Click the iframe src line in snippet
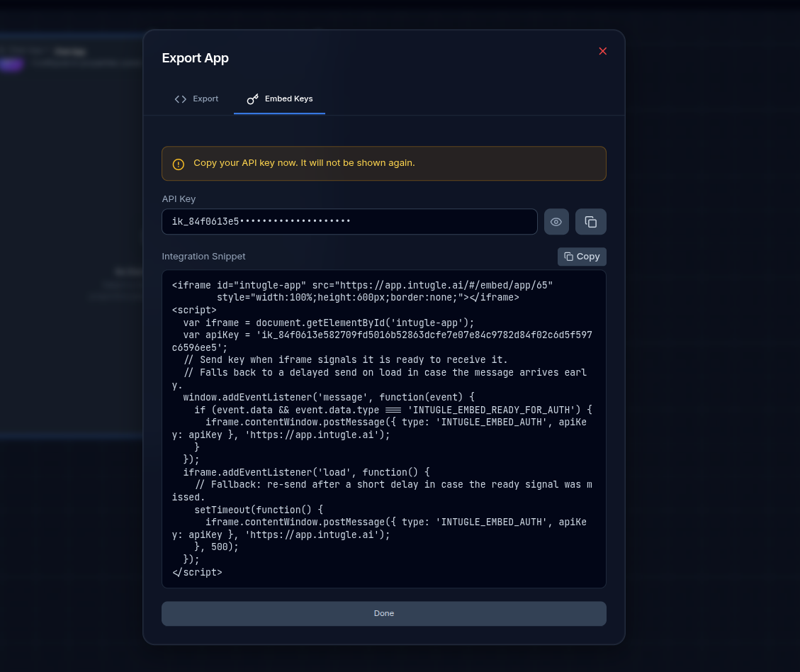800x672 pixels. pyautogui.click(x=362, y=285)
